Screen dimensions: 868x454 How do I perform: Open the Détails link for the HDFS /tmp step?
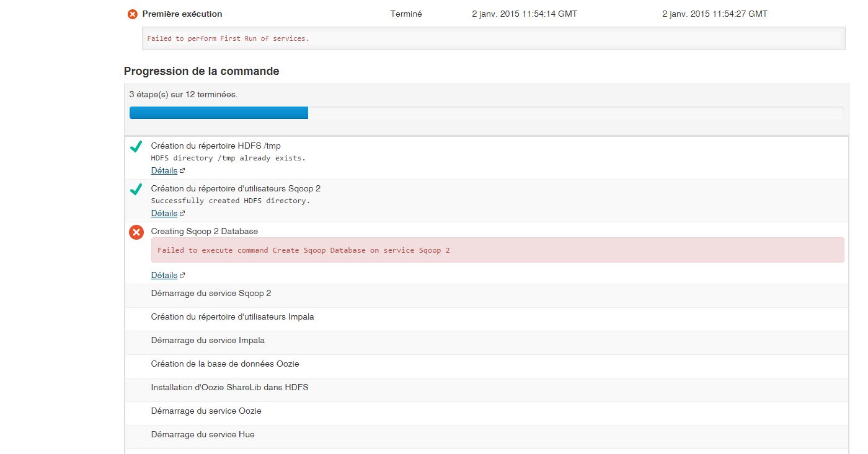pos(164,170)
